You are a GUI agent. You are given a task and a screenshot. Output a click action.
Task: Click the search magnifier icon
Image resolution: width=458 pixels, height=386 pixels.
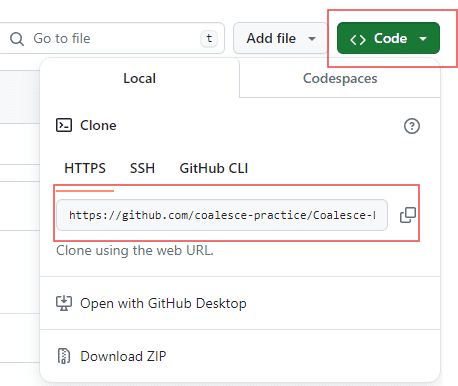tap(17, 39)
